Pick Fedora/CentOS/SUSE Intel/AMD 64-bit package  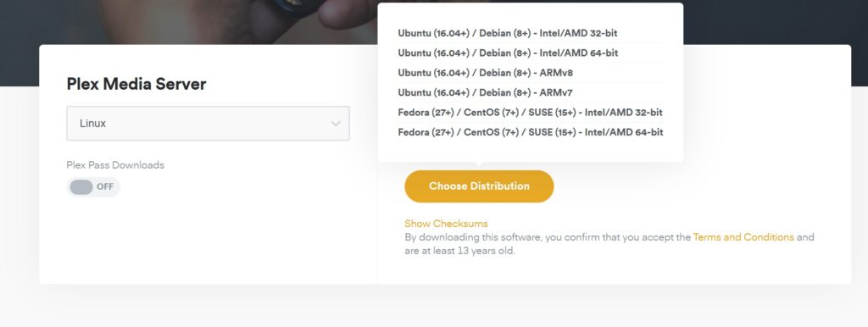pos(531,132)
